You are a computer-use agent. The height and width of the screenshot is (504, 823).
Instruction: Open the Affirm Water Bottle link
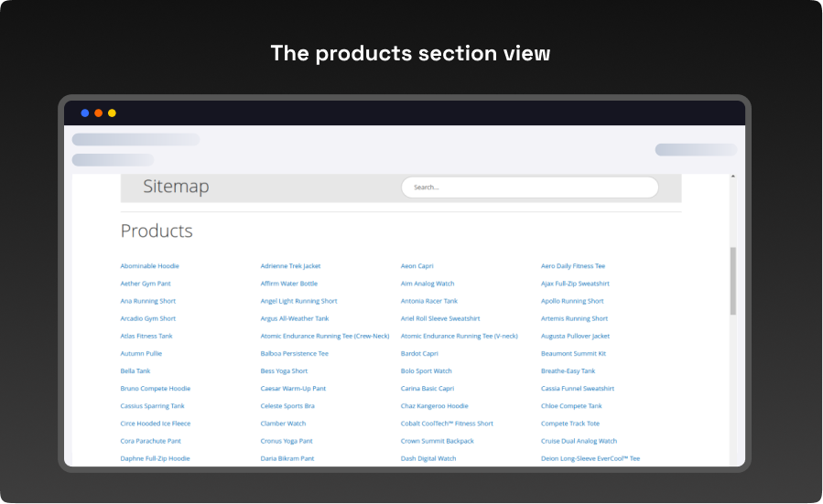pyautogui.click(x=288, y=284)
